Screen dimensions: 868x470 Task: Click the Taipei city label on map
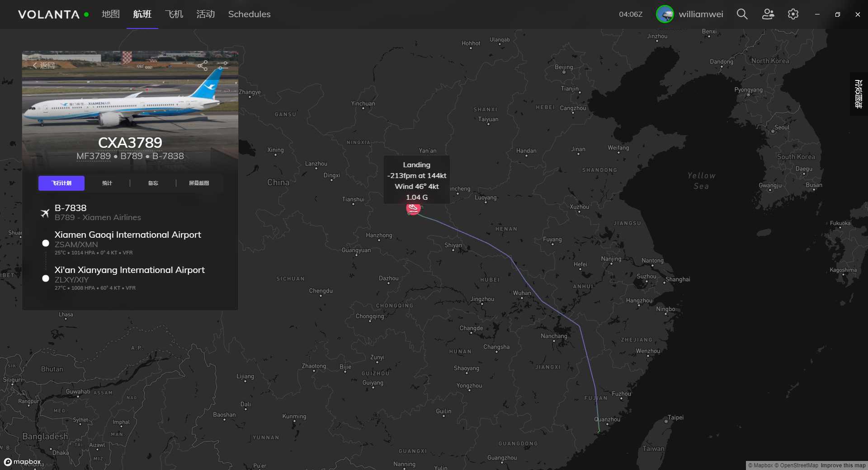[675, 417]
